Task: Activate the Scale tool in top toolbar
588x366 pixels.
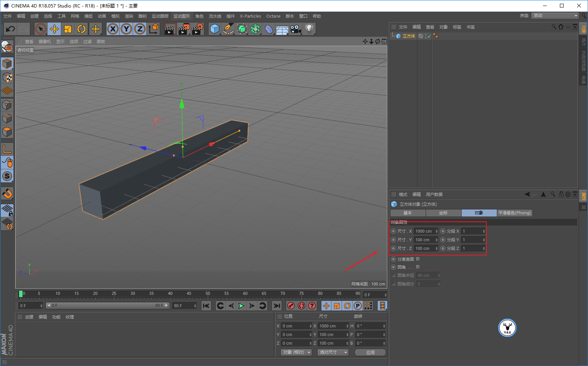Action: click(x=68, y=29)
